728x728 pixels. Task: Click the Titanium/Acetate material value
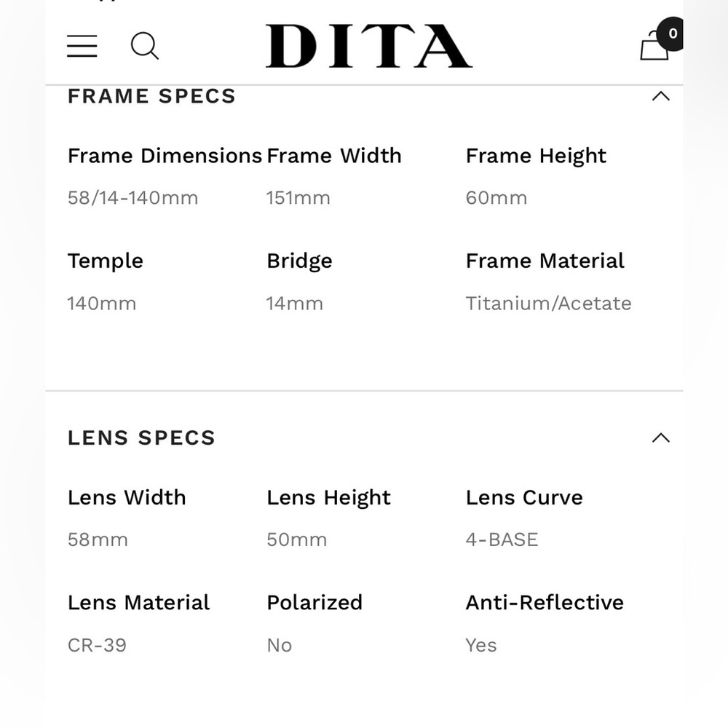pyautogui.click(x=548, y=304)
